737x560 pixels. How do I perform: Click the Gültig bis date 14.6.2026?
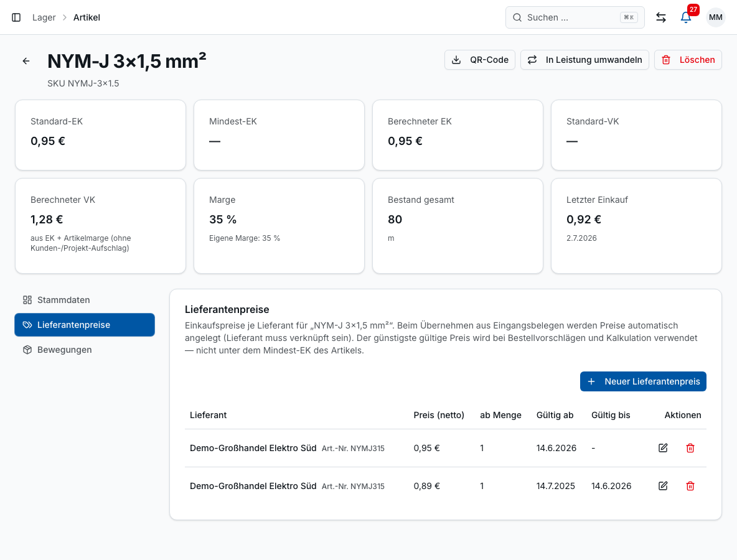point(611,486)
